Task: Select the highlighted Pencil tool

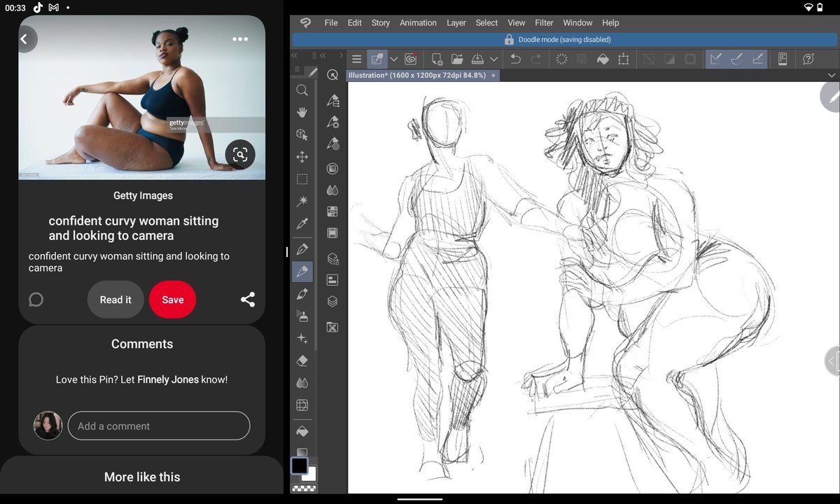Action: (302, 272)
